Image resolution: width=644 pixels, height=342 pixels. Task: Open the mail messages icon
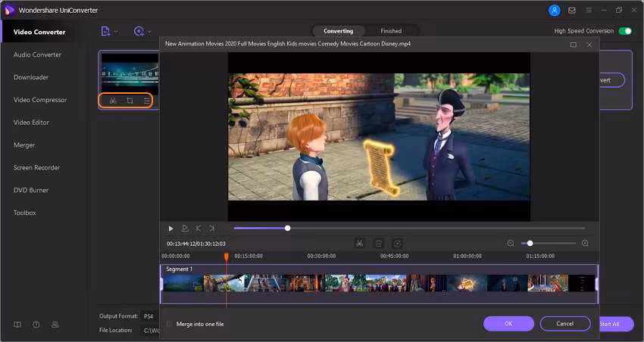(x=572, y=11)
